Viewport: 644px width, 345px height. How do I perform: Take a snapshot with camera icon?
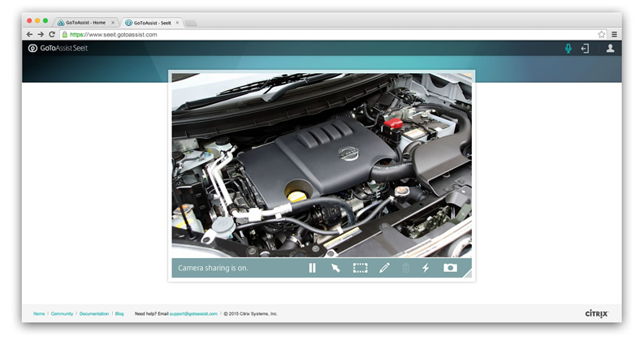[450, 268]
